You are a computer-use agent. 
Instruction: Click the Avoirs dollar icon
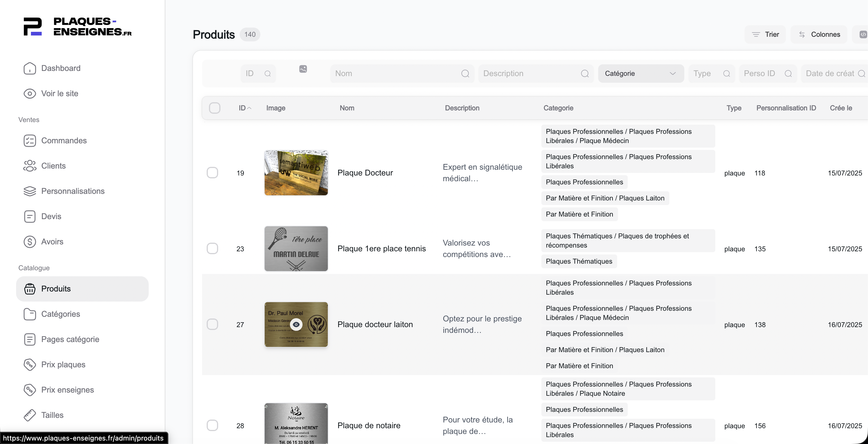pos(30,242)
